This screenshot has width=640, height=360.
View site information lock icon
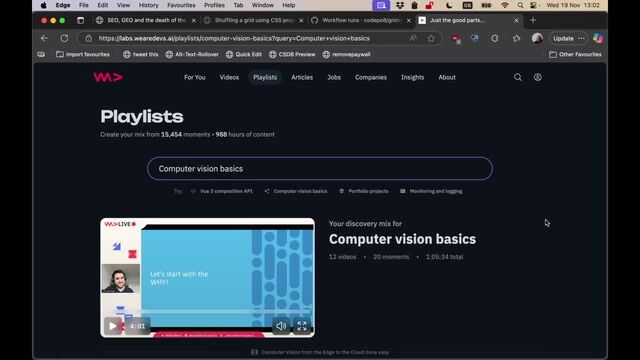(x=89, y=38)
